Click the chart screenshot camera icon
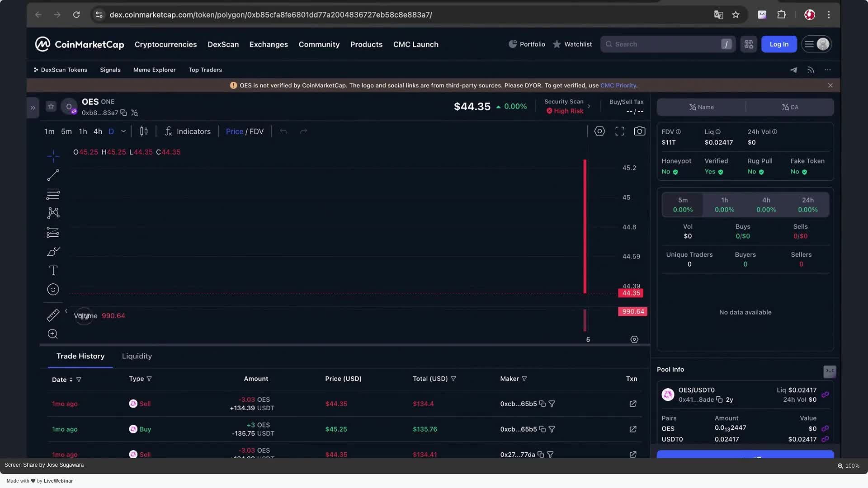The height and width of the screenshot is (488, 868). (639, 131)
